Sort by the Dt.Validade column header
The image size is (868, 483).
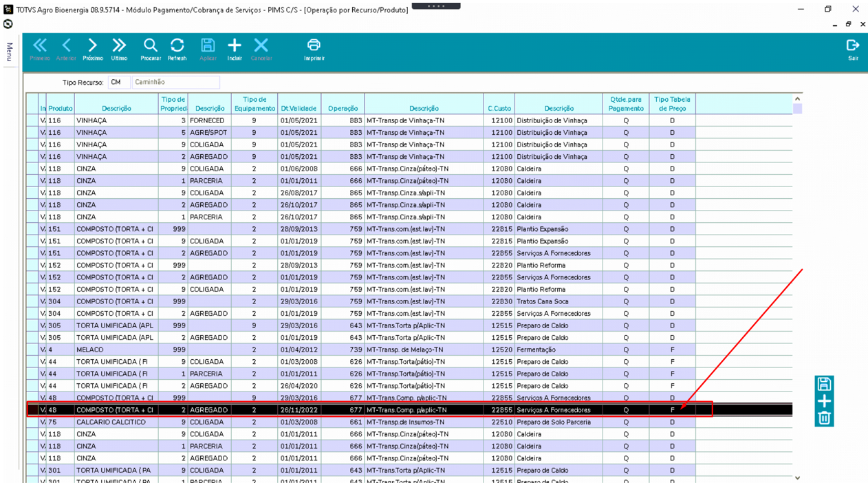click(x=299, y=108)
